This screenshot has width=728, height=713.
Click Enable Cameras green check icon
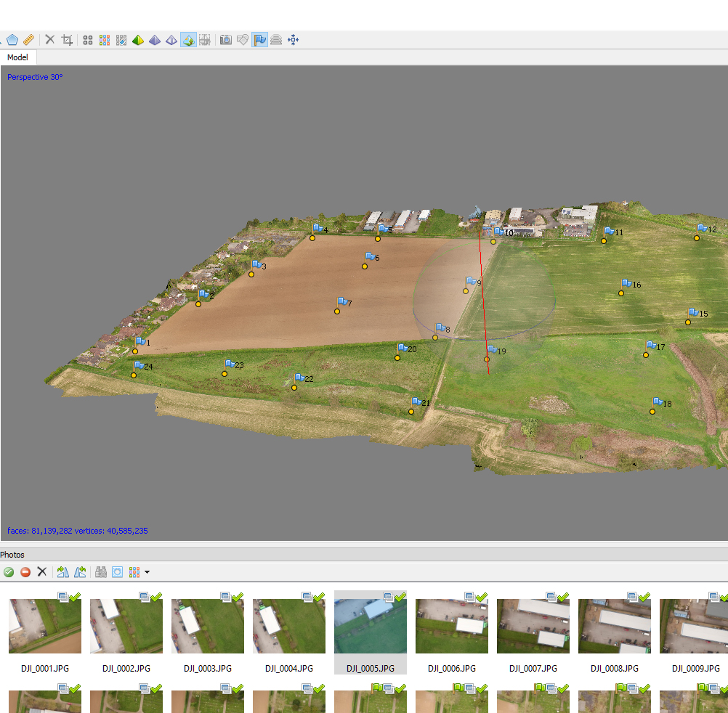[x=9, y=572]
